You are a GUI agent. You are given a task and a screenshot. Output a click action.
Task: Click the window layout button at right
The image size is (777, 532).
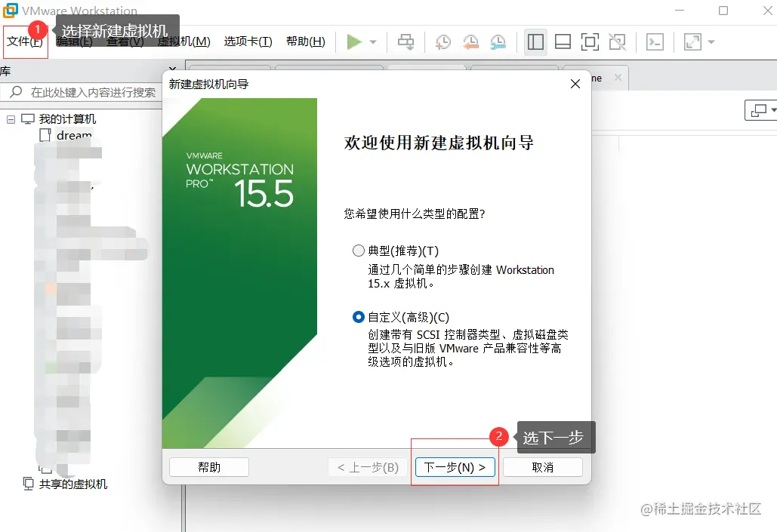[x=760, y=110]
